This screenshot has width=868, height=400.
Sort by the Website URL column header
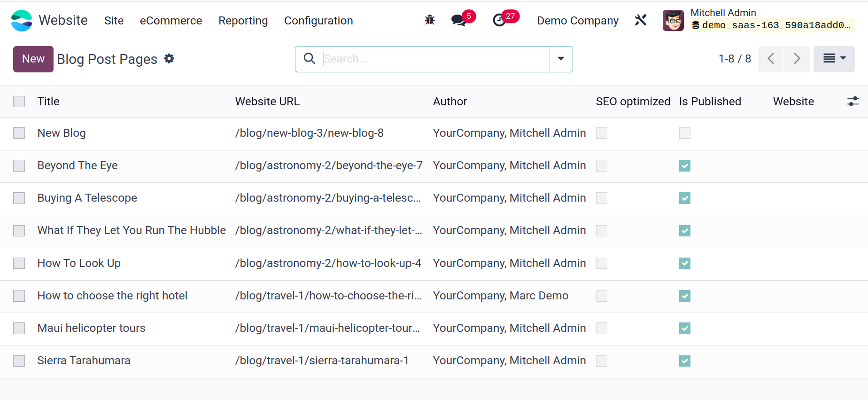coord(267,102)
